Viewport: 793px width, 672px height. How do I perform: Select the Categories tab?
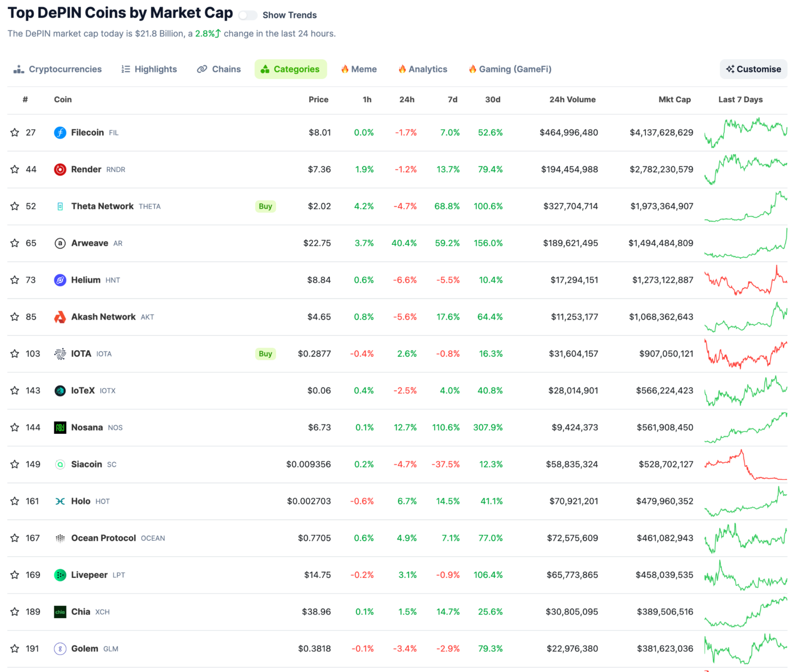pos(291,69)
